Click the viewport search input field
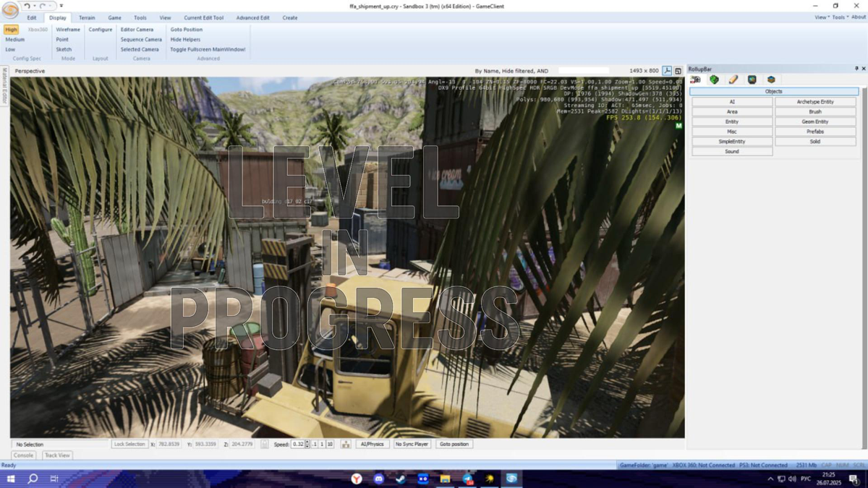The image size is (868, 488). (x=583, y=71)
